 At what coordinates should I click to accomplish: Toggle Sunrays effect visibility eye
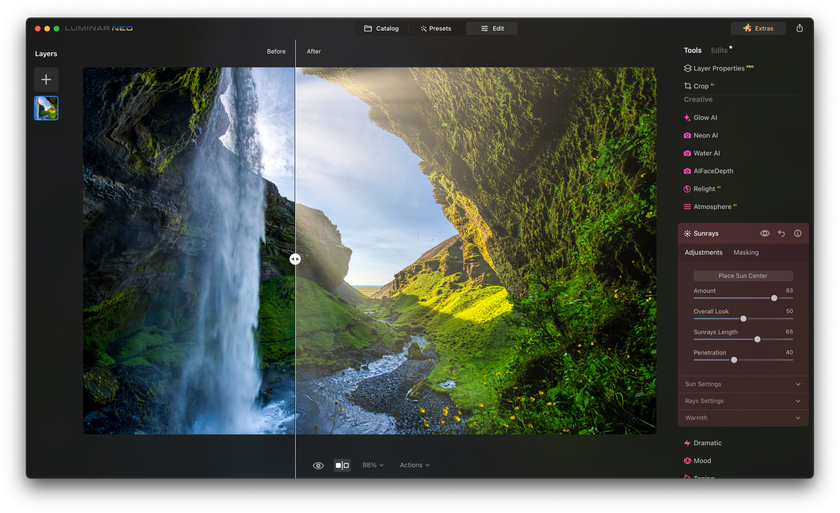pyautogui.click(x=764, y=233)
